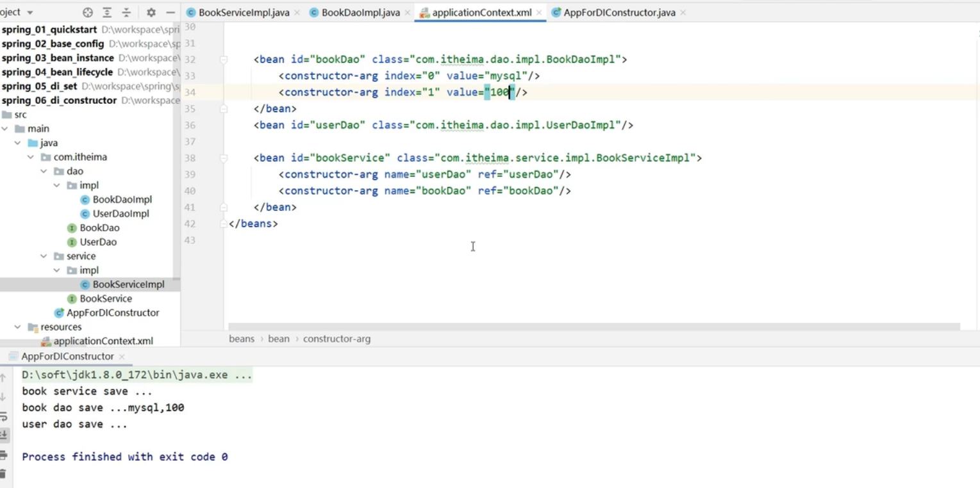The width and height of the screenshot is (980, 488).
Task: Collapse the main folder node
Action: click(x=5, y=129)
